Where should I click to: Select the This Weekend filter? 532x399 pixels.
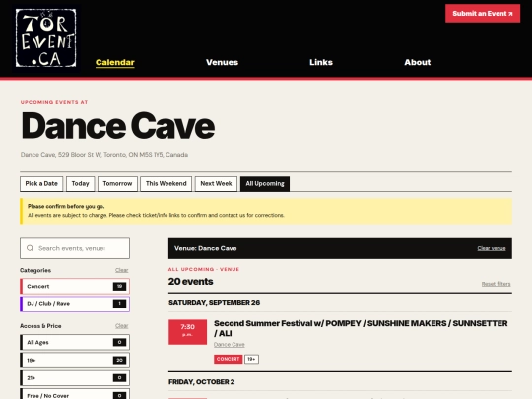166,184
